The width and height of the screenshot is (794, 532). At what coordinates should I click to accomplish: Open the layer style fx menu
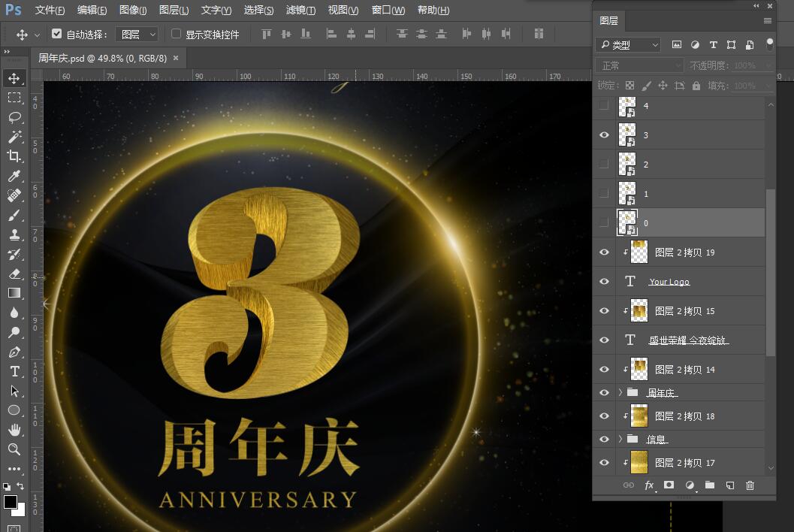(649, 485)
